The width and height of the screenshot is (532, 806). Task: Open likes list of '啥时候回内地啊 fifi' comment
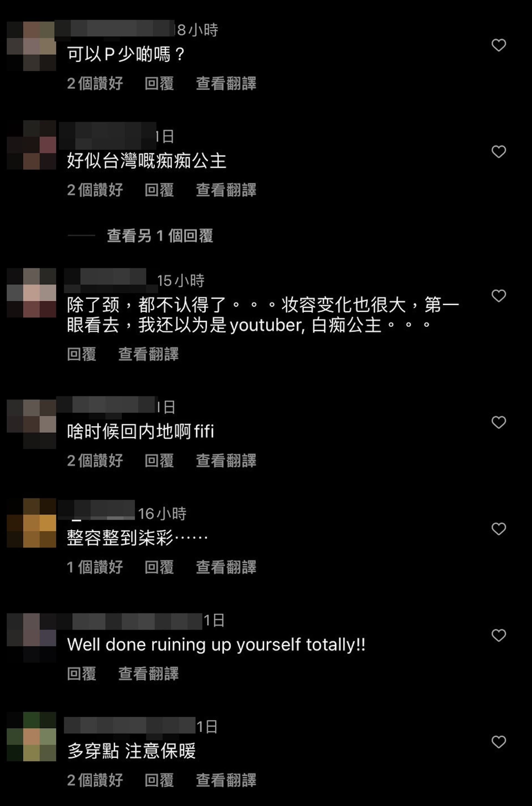coord(95,461)
